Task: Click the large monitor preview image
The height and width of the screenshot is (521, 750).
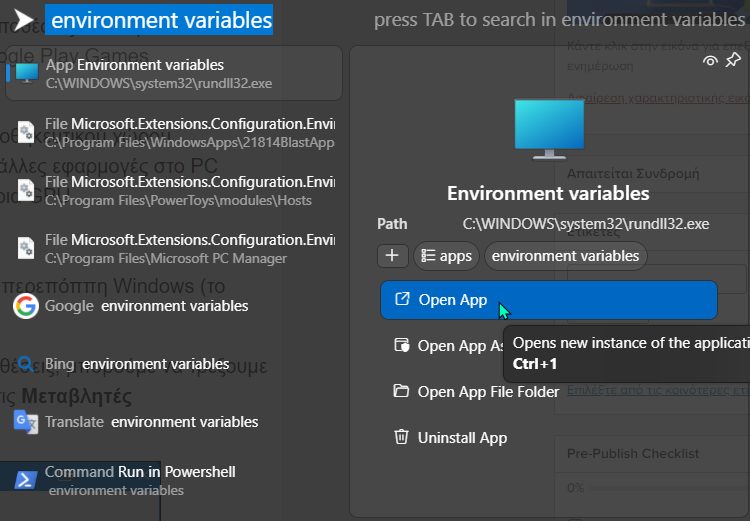Action: pos(549,129)
